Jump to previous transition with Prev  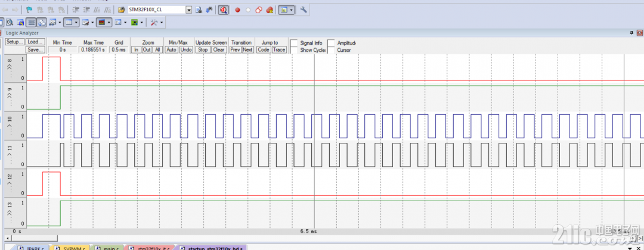pyautogui.click(x=235, y=49)
